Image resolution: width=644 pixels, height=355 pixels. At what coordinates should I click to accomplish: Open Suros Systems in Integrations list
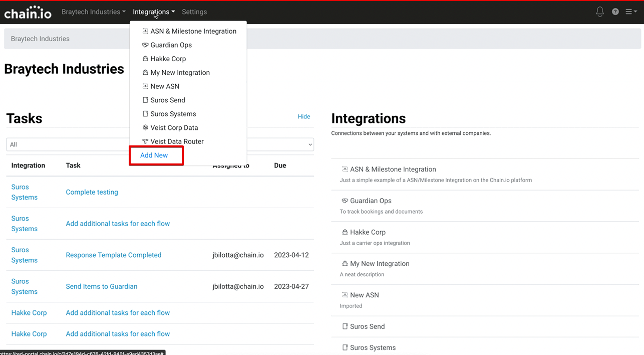coord(373,347)
